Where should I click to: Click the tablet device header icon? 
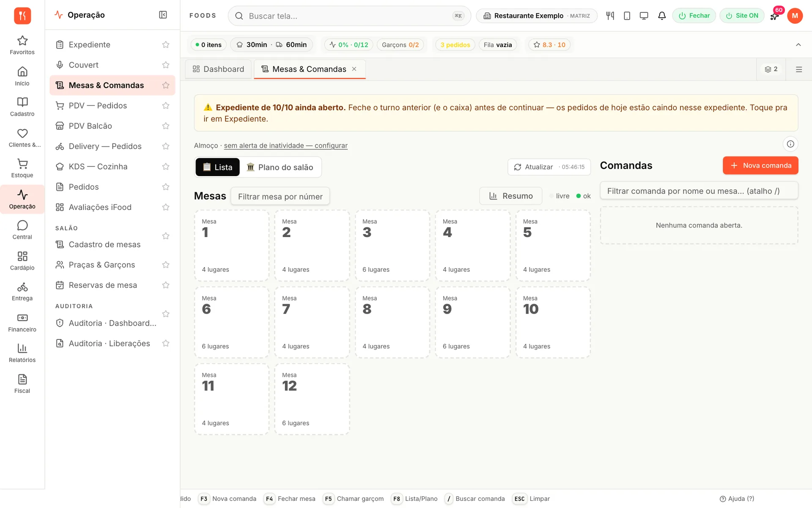pyautogui.click(x=627, y=16)
